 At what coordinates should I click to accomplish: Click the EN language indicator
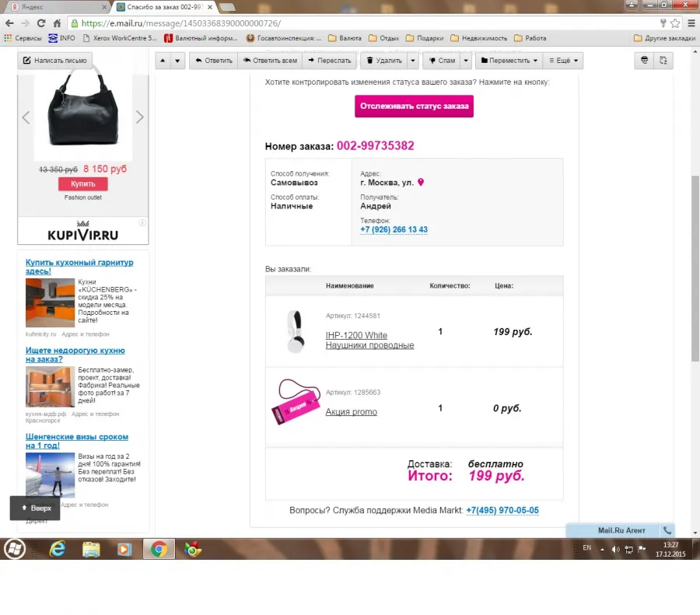(x=586, y=547)
